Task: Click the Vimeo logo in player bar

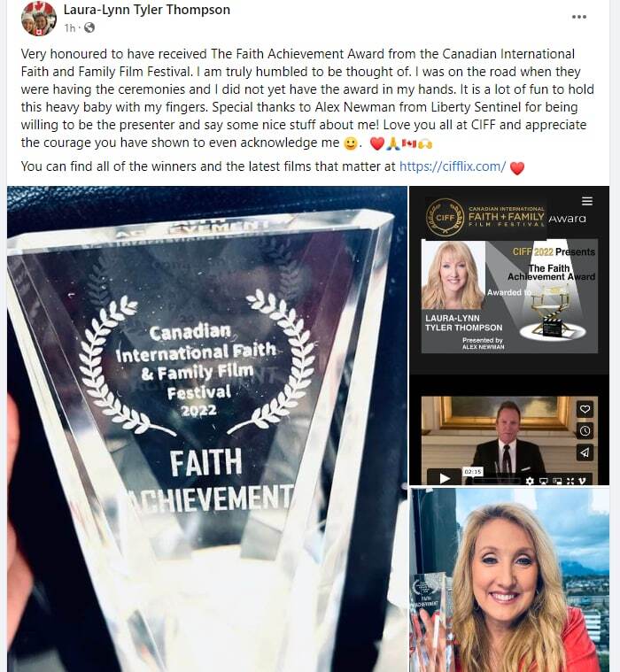Action: (x=582, y=481)
